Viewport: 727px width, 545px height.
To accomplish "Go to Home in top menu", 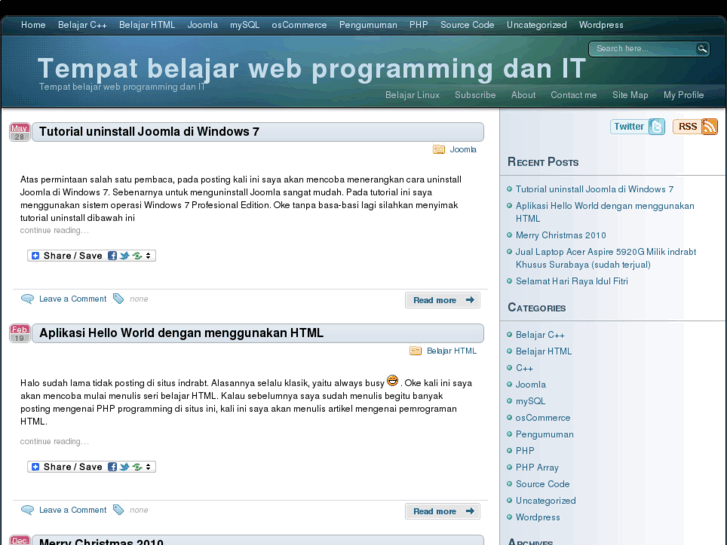I will point(33,25).
